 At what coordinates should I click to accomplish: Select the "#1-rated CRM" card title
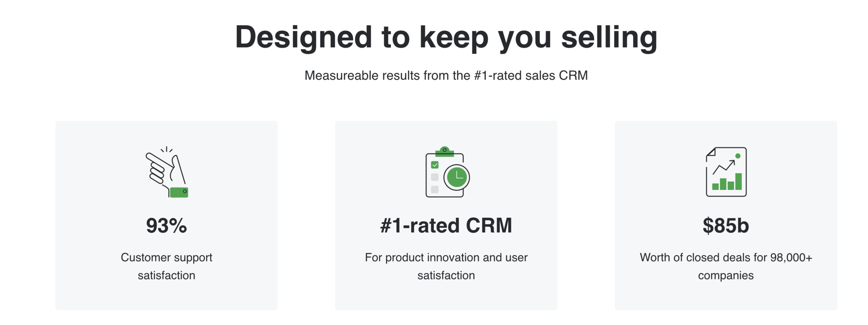coord(446,225)
